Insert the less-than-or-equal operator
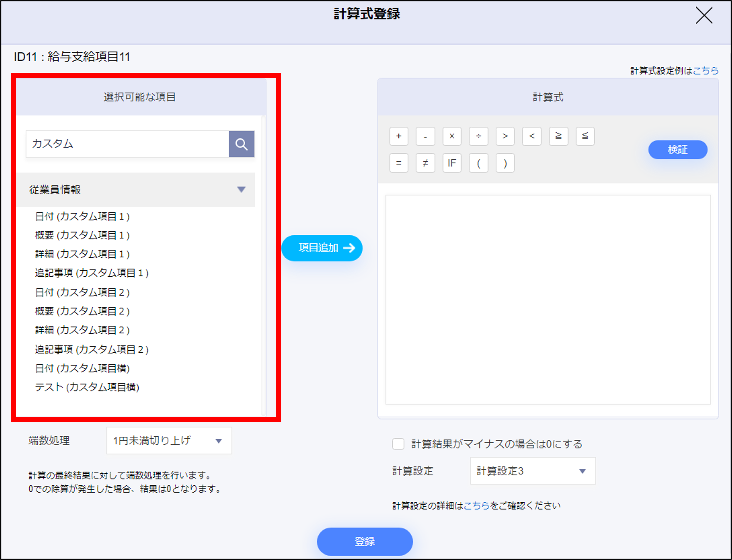The image size is (732, 560). (585, 136)
